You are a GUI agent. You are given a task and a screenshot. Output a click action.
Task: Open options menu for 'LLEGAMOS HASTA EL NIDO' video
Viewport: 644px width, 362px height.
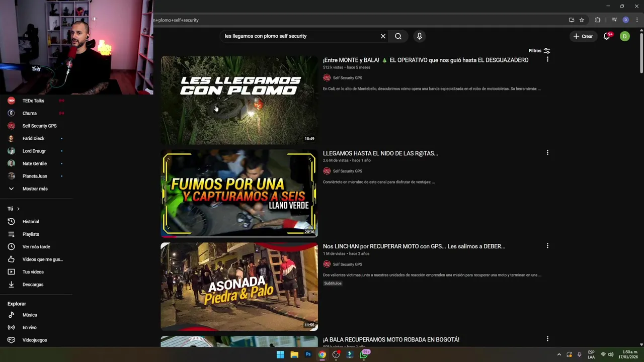pos(547,152)
